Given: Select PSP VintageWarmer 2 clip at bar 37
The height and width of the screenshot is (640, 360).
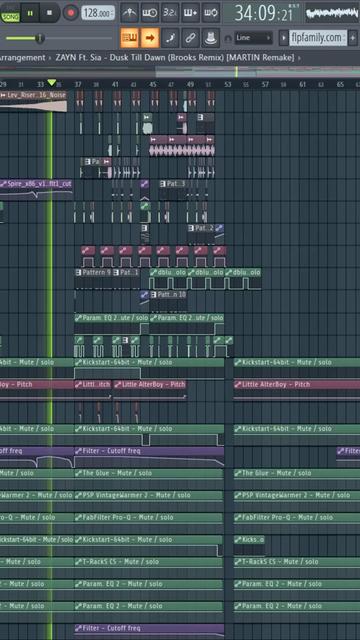Looking at the screenshot, I should pyautogui.click(x=149, y=501).
